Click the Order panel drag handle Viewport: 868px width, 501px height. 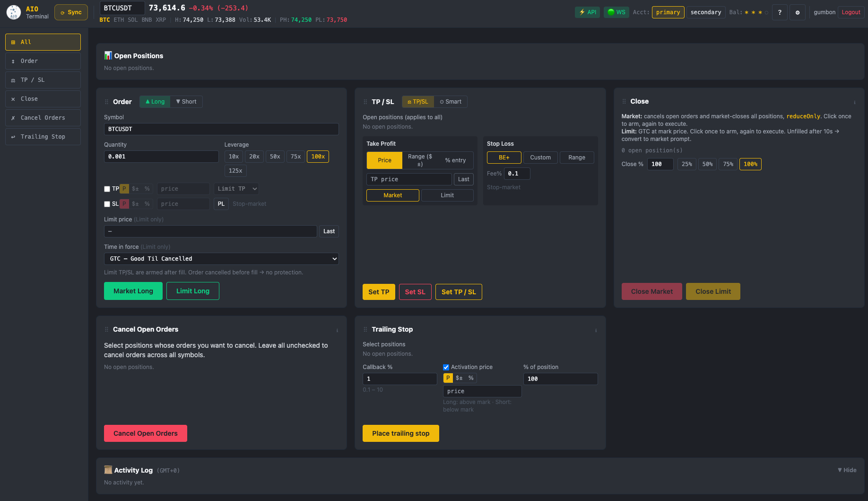point(106,102)
